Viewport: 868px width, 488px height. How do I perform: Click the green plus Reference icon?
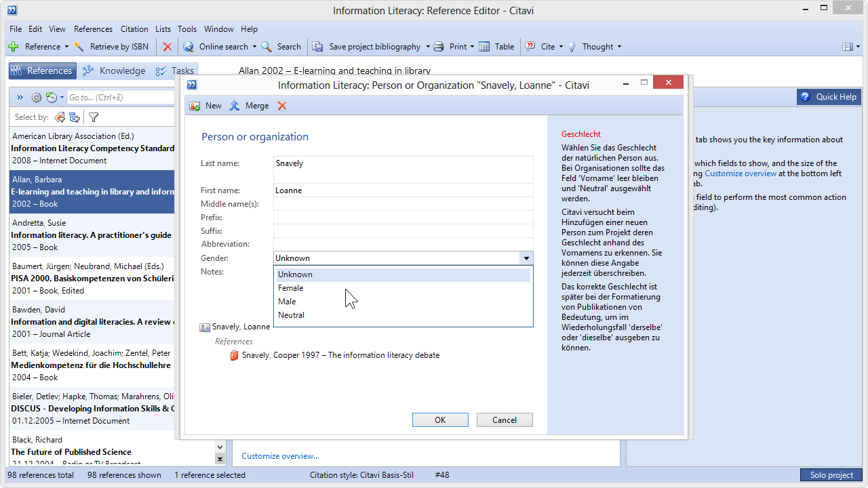[x=13, y=47]
